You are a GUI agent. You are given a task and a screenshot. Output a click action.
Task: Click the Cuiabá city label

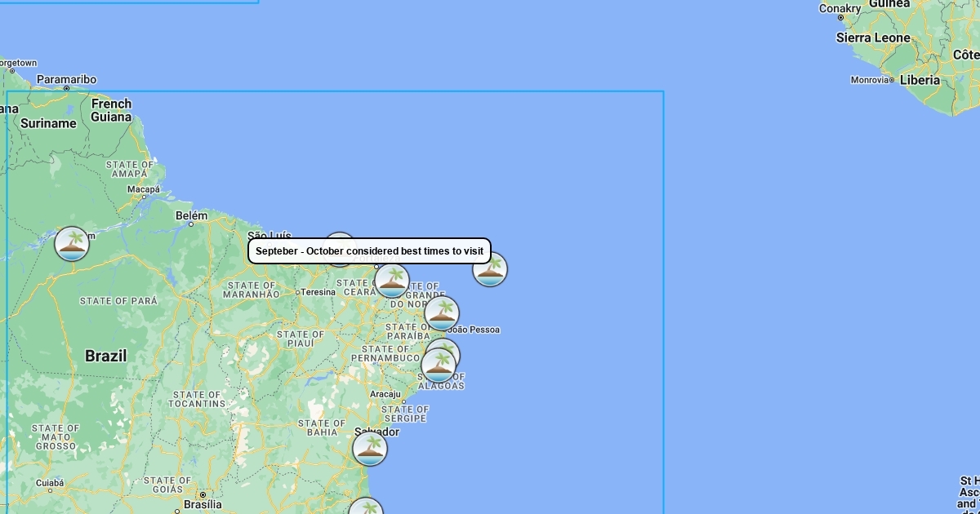tap(50, 483)
